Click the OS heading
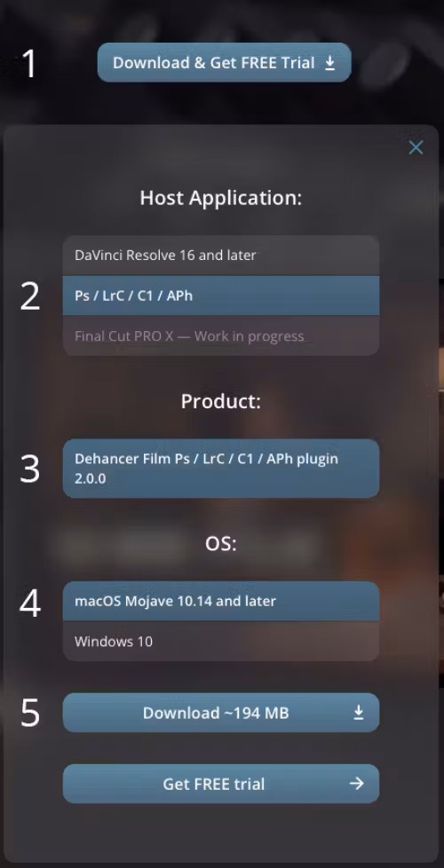This screenshot has height=868, width=444. 221,543
